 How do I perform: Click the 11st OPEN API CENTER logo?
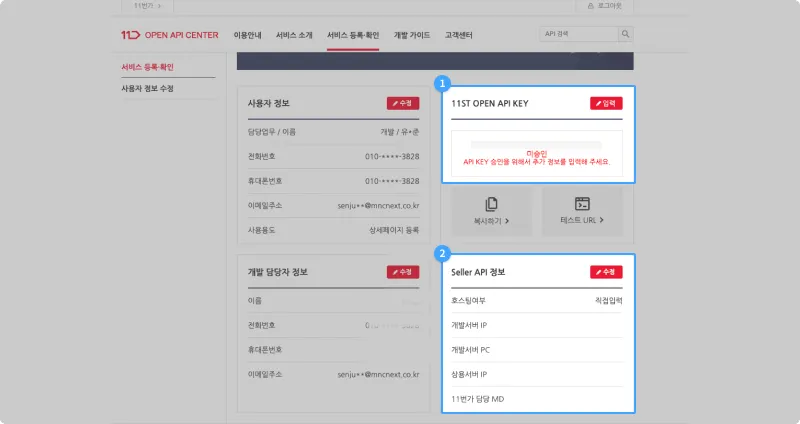(169, 35)
